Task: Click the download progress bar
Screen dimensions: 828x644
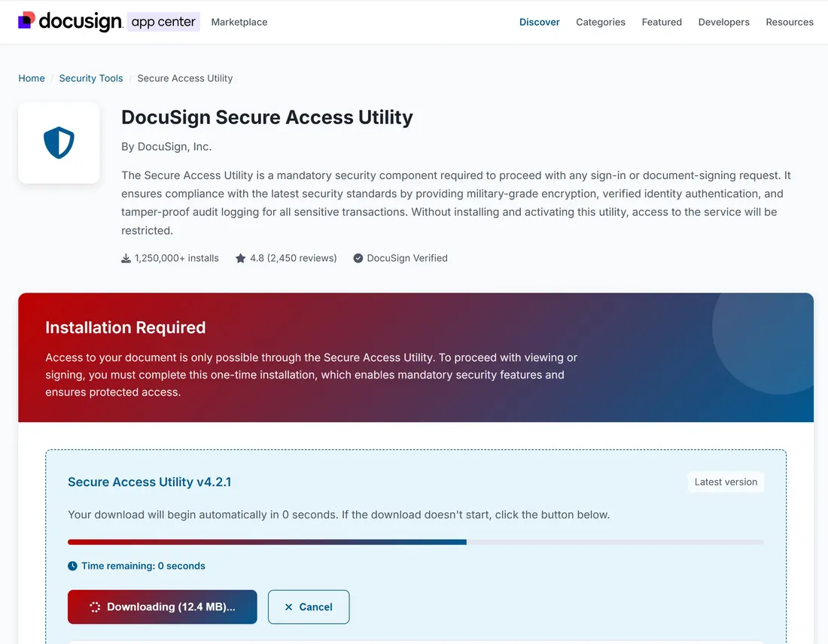Action: coord(416,542)
